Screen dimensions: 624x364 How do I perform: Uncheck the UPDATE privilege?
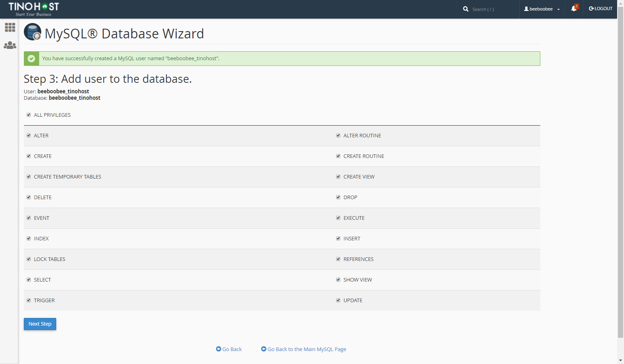pos(338,300)
